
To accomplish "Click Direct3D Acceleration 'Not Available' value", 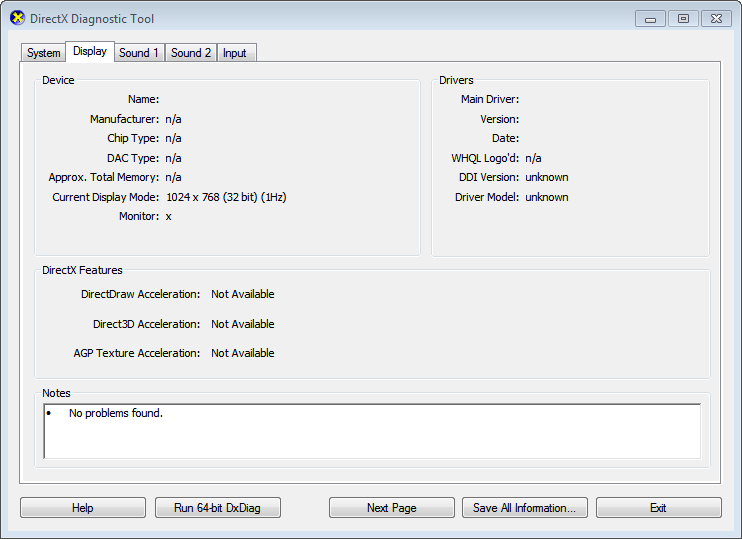I will coord(243,324).
